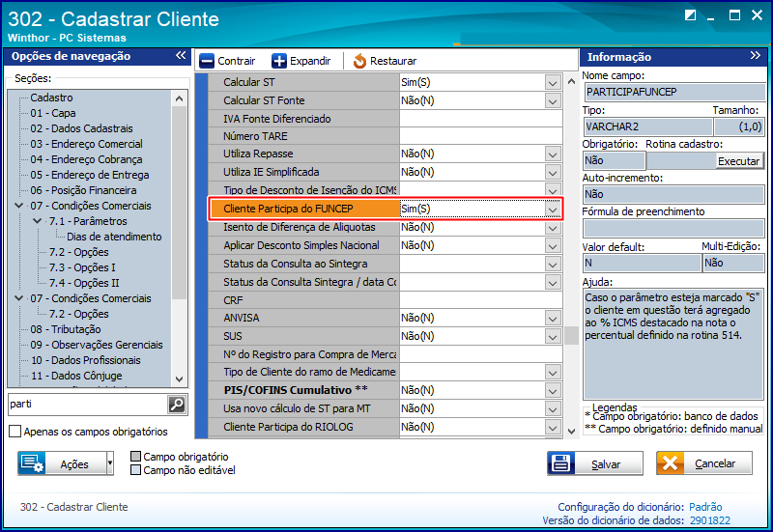
Task: Open the Calcular ST dropdown
Action: (553, 83)
